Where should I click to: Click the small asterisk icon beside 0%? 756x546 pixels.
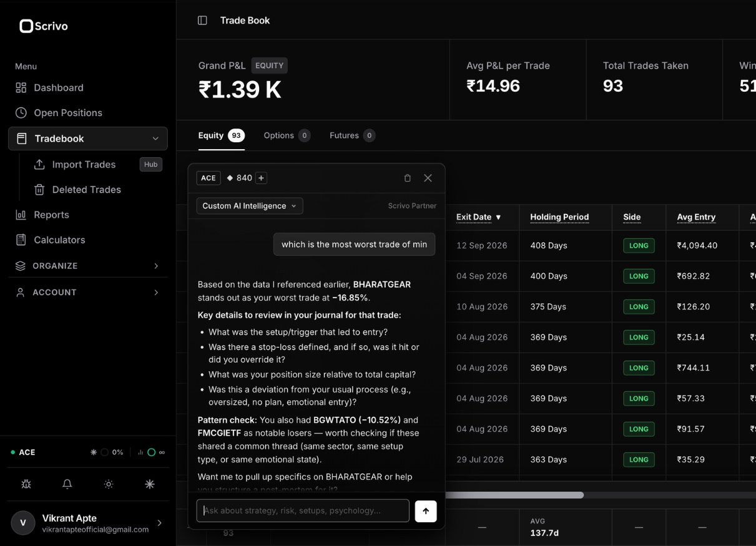click(x=94, y=452)
